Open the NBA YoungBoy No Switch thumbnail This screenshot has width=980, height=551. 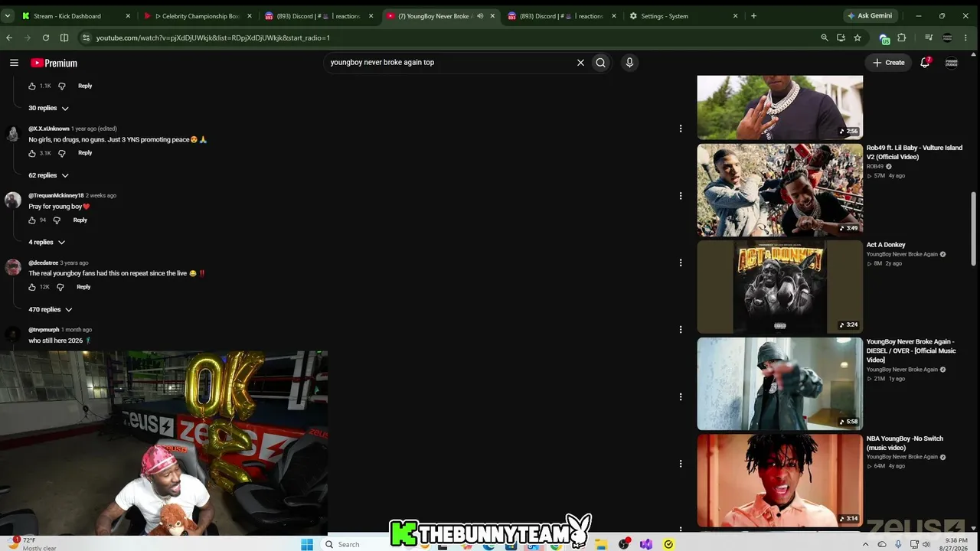pyautogui.click(x=779, y=481)
